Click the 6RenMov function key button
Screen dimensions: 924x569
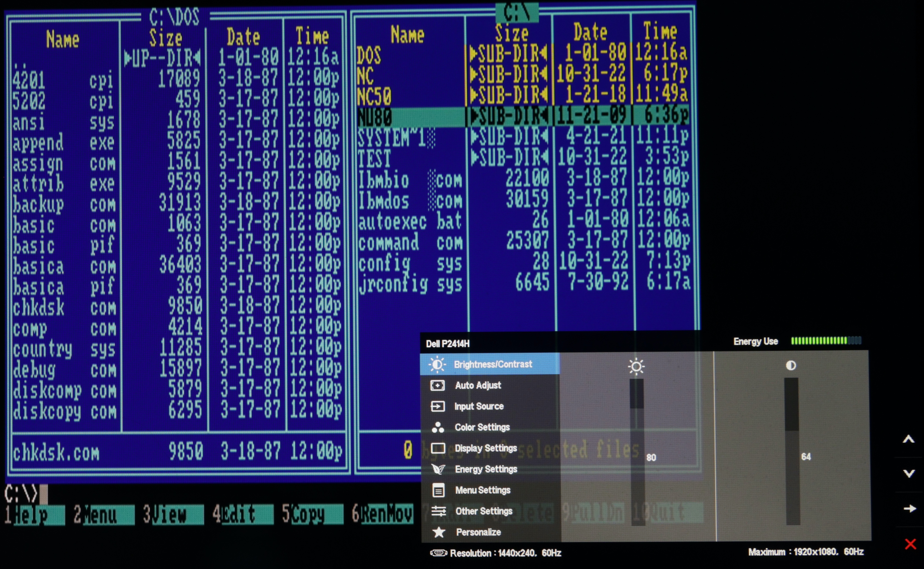pyautogui.click(x=382, y=514)
